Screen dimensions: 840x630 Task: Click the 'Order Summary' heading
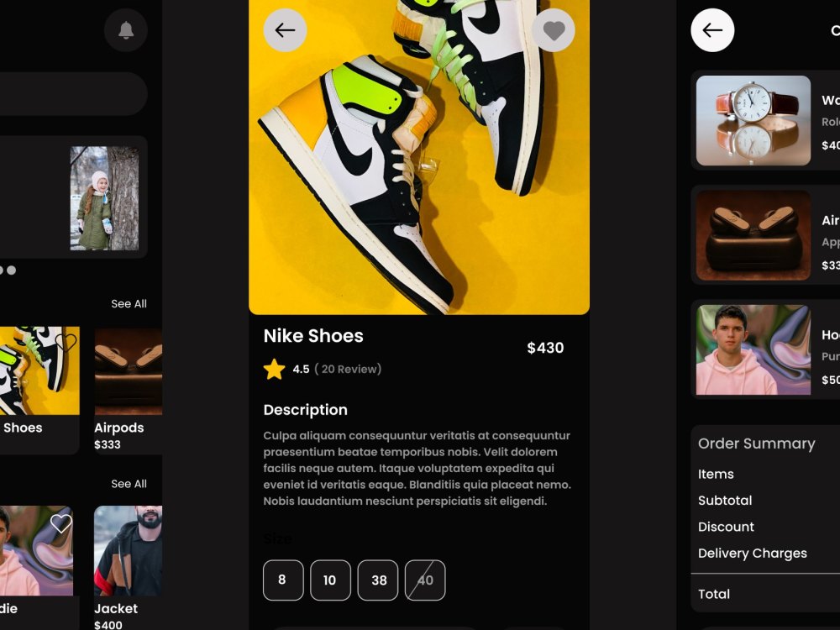coord(757,444)
